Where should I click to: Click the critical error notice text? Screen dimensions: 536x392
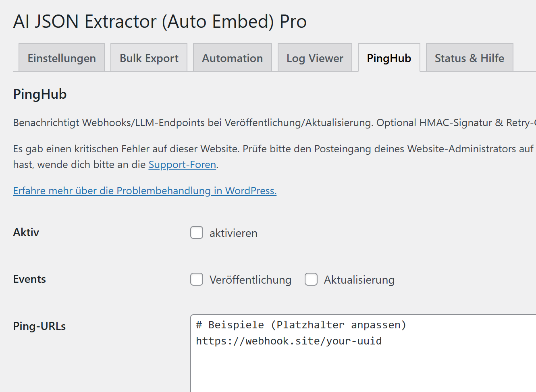pos(266,149)
